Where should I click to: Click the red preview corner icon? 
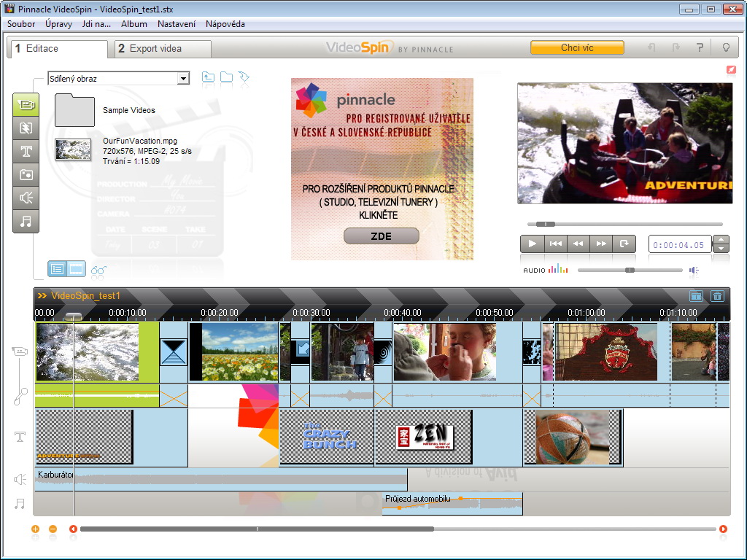point(731,70)
